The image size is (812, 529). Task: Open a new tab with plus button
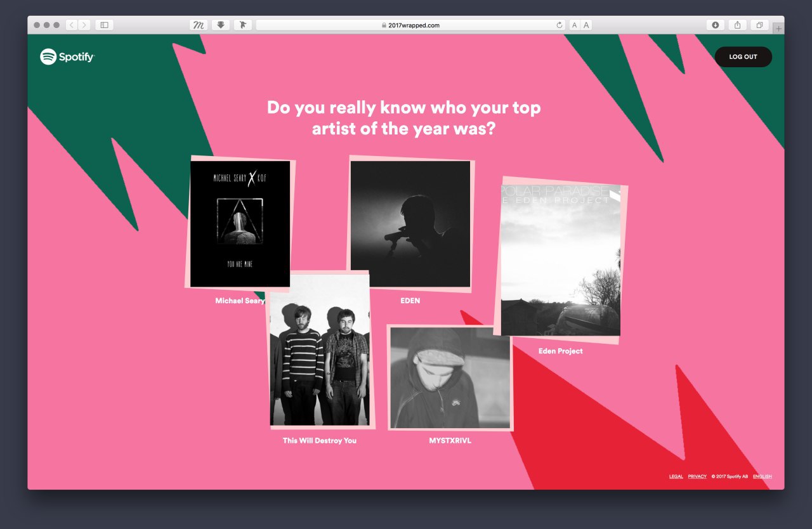778,29
